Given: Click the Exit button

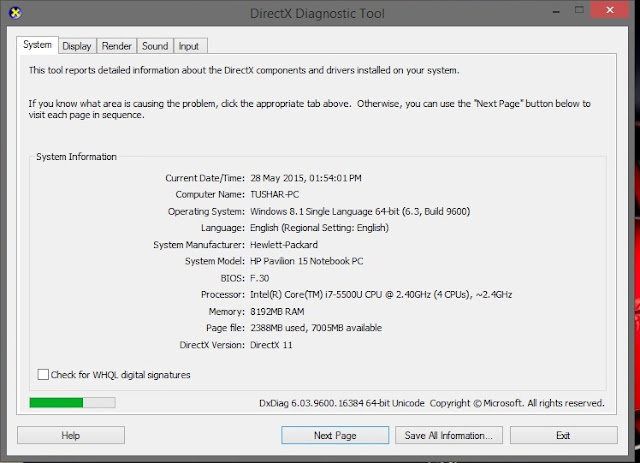Looking at the screenshot, I should coord(563,435).
